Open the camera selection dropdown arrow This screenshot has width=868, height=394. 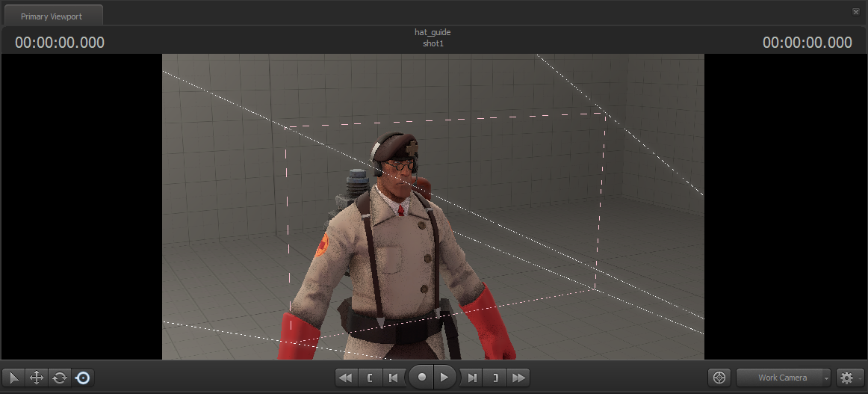[x=826, y=378]
